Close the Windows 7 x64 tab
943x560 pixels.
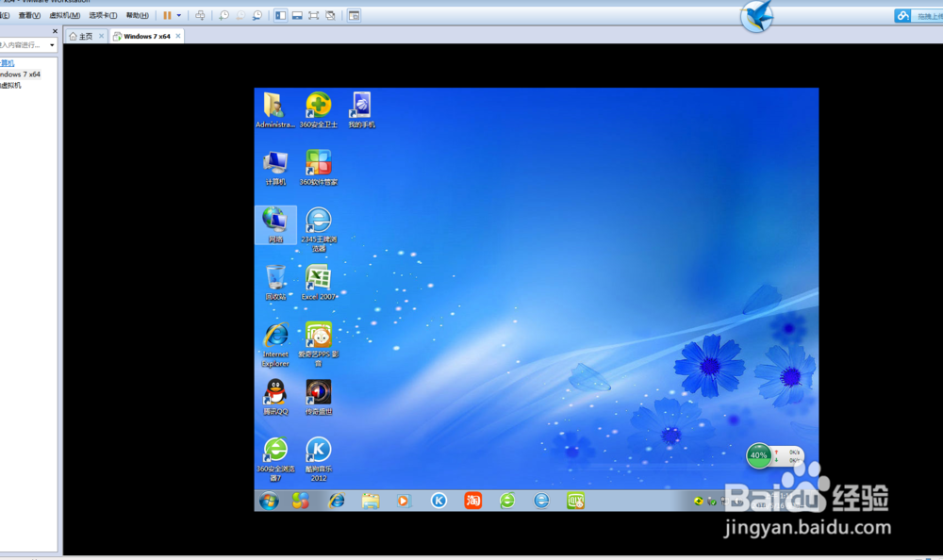[178, 36]
